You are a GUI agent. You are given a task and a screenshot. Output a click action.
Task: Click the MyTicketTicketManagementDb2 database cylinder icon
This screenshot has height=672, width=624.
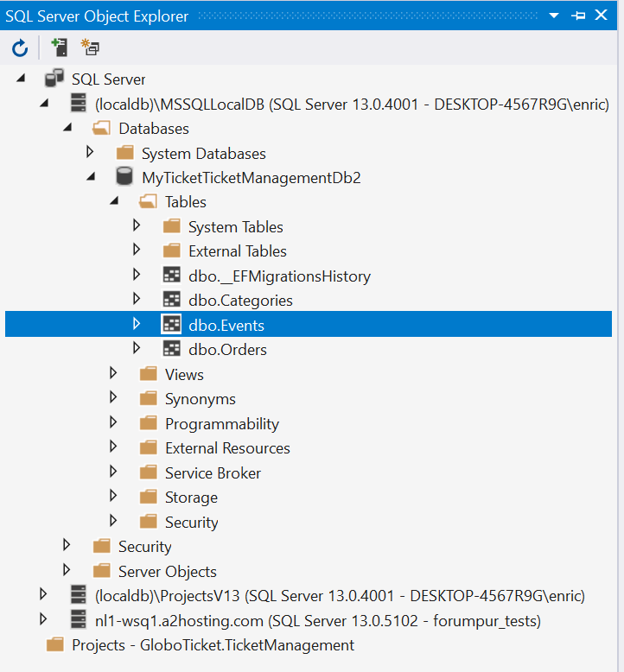click(124, 176)
